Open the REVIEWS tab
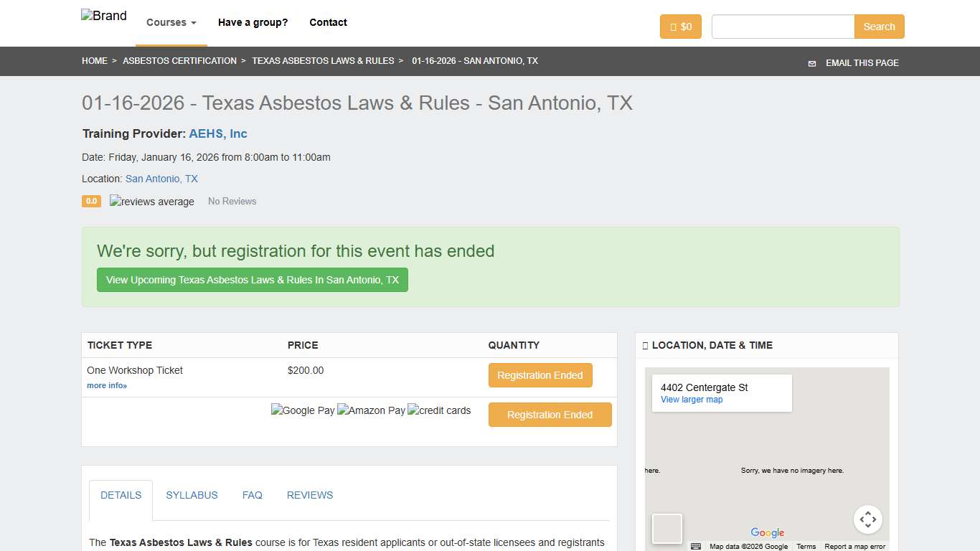980x551 pixels. pos(310,495)
